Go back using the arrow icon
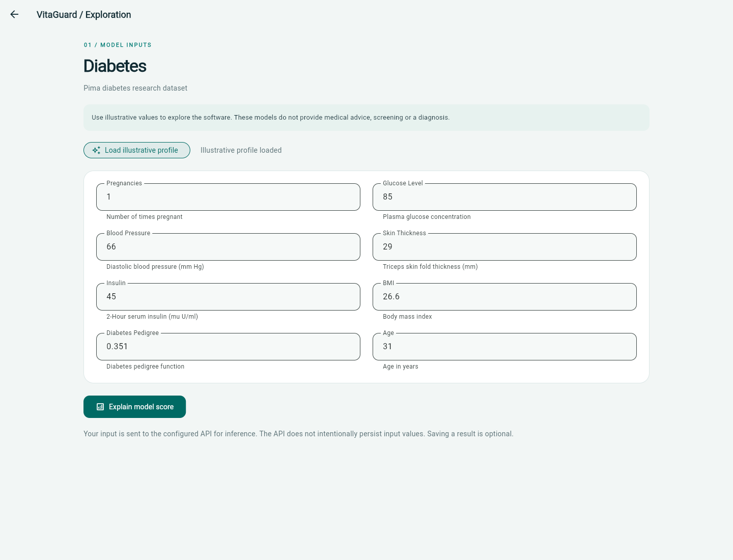 [14, 15]
